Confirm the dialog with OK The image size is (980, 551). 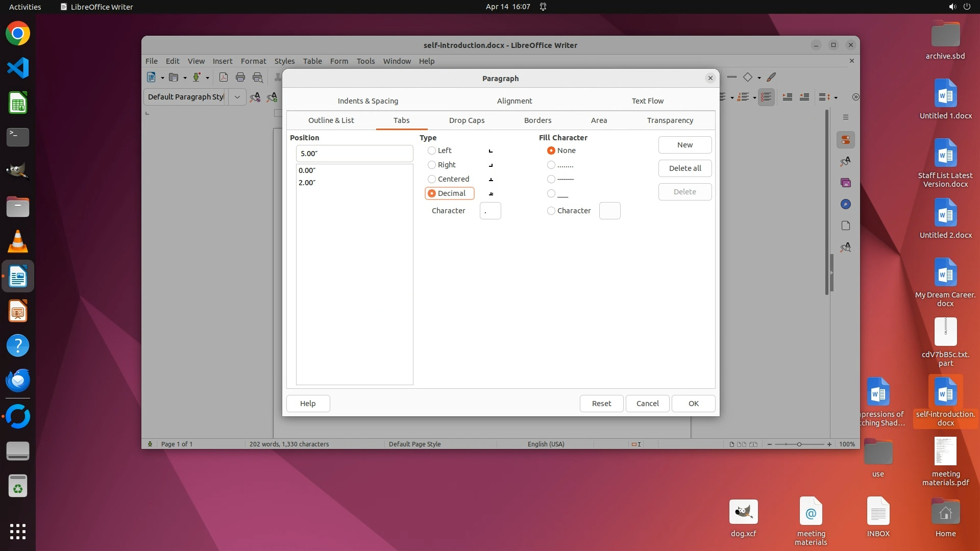[x=693, y=404]
